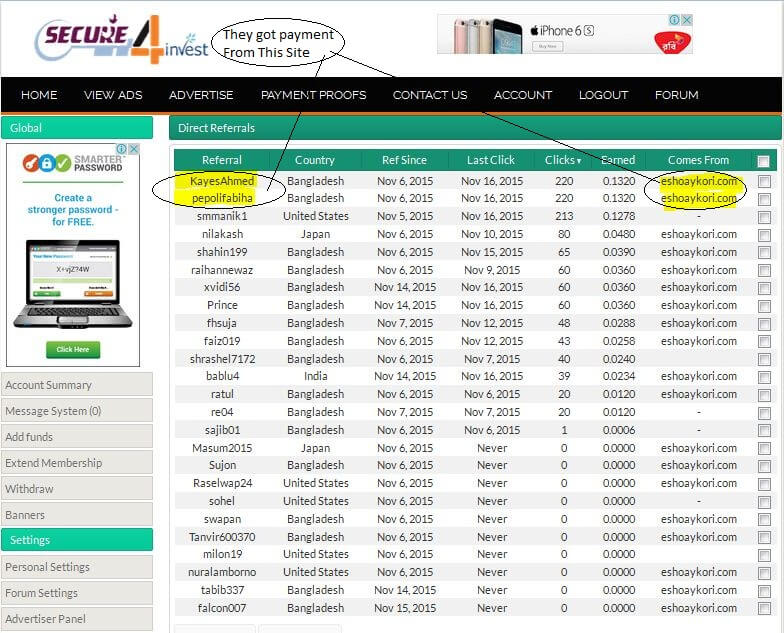784x633 pixels.
Task: Expand the Global sidebar section
Action: 77,128
